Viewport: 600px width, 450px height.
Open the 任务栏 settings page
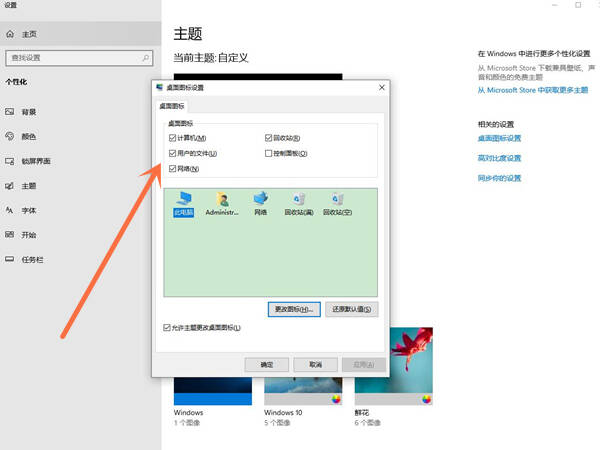coord(80,259)
